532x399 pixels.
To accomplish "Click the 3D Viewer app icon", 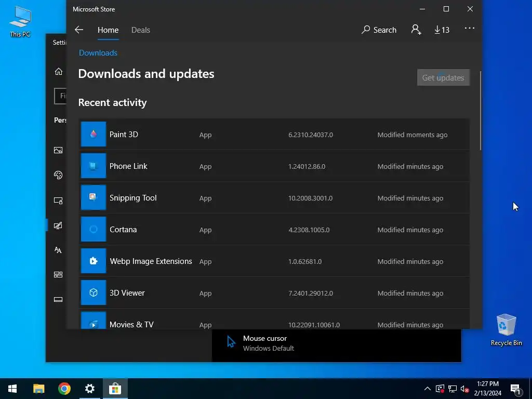I will tap(94, 292).
